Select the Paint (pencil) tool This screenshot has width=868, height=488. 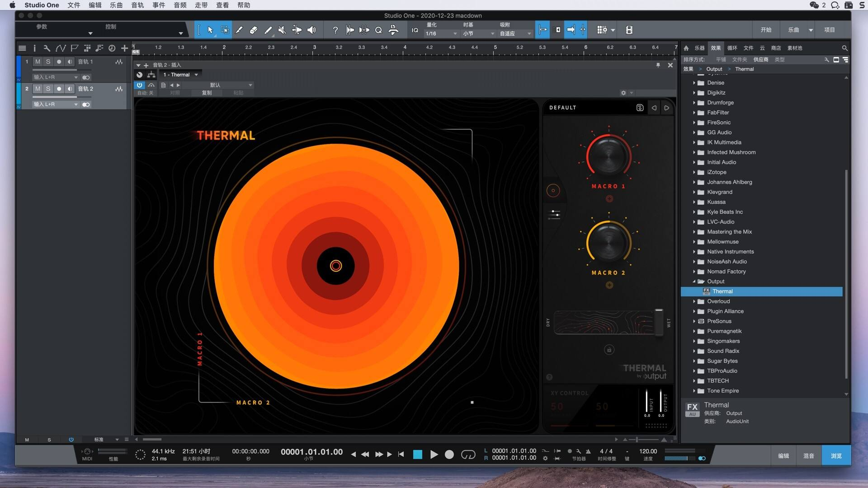tap(268, 30)
